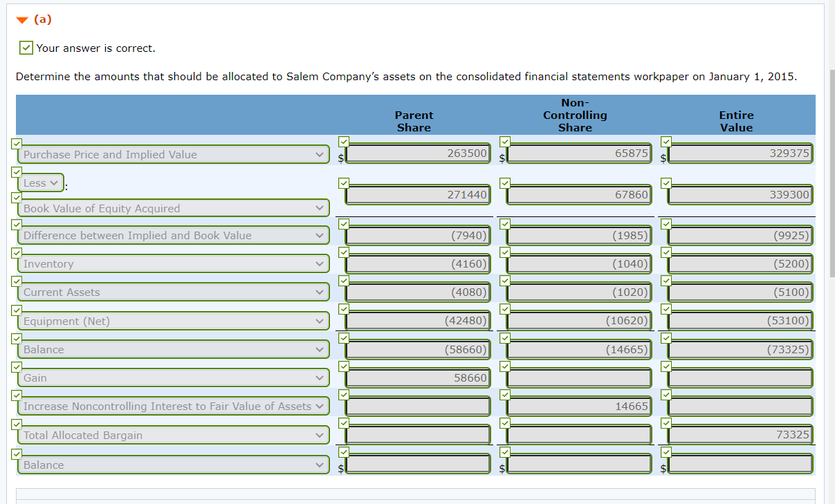
Task: Click the empty Total Allocated Bargain Parent Share field
Action: tap(418, 435)
